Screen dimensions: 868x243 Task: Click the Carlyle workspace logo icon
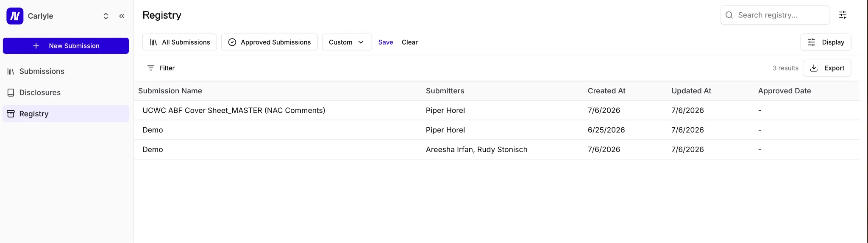(x=15, y=16)
